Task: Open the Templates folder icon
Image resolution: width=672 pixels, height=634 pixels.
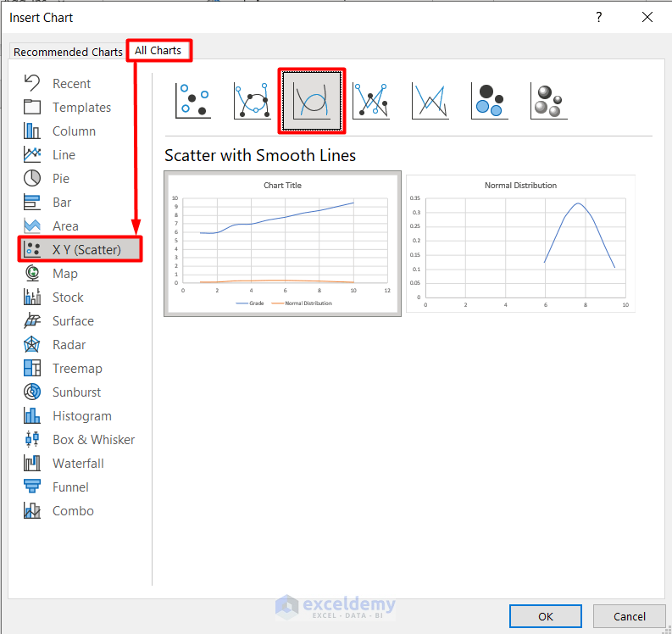Action: pos(32,107)
